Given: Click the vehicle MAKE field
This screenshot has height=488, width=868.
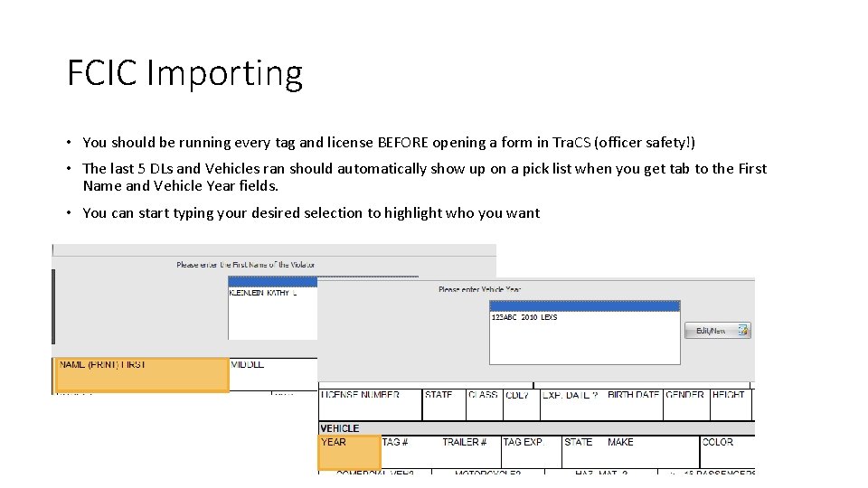Looking at the screenshot, I should 652,452.
